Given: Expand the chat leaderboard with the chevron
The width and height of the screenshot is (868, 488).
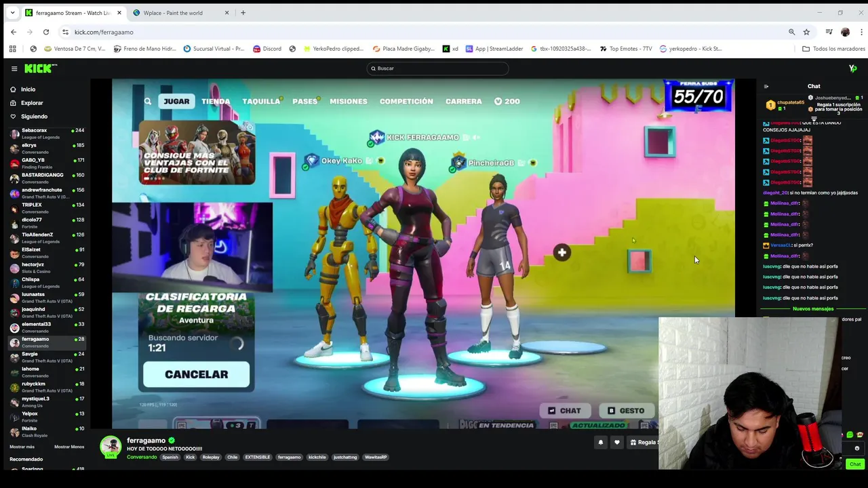Looking at the screenshot, I should (x=814, y=119).
